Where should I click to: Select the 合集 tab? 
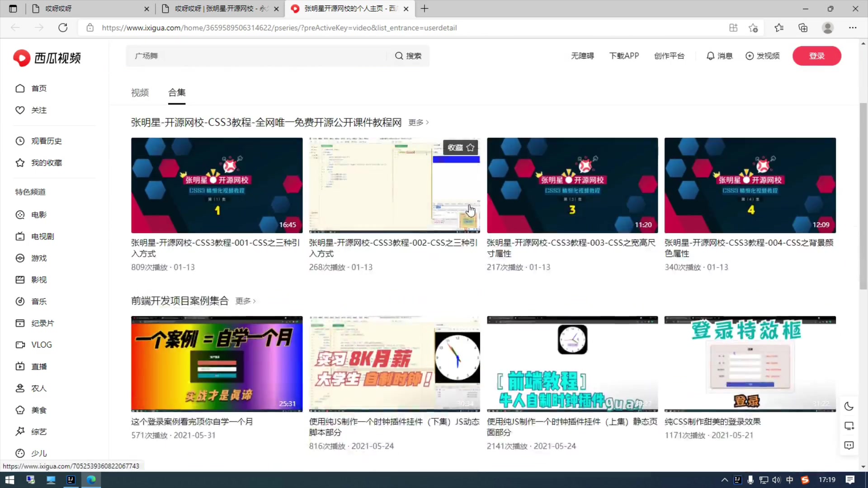[177, 93]
